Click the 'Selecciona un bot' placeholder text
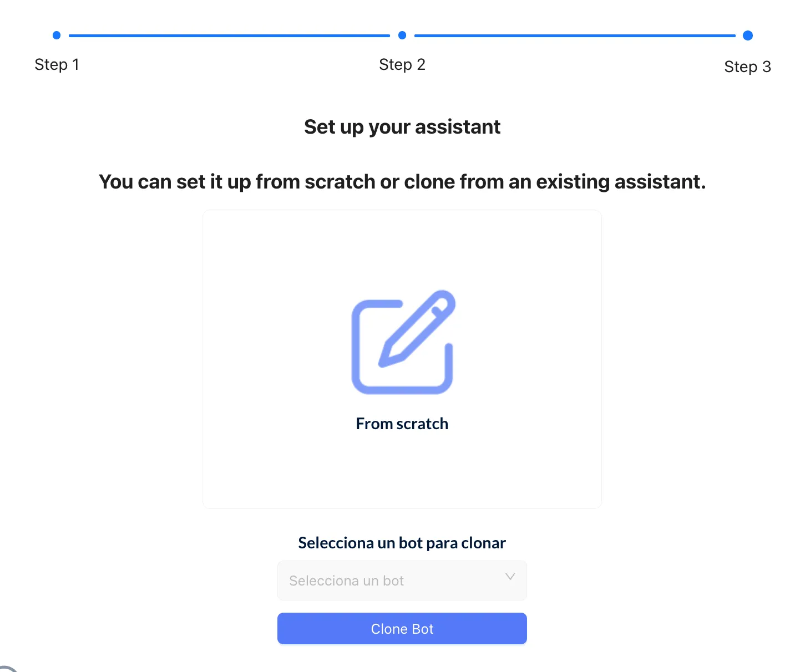The height and width of the screenshot is (672, 800). click(x=347, y=581)
